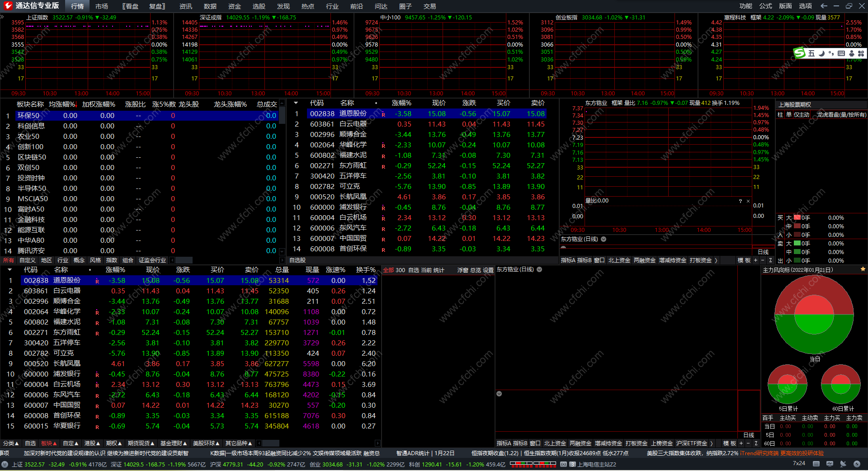Viewport: 868px width, 471px height.
Task: Click minus icon in upper 东方锆业 indicator bar
Action: (x=763, y=260)
